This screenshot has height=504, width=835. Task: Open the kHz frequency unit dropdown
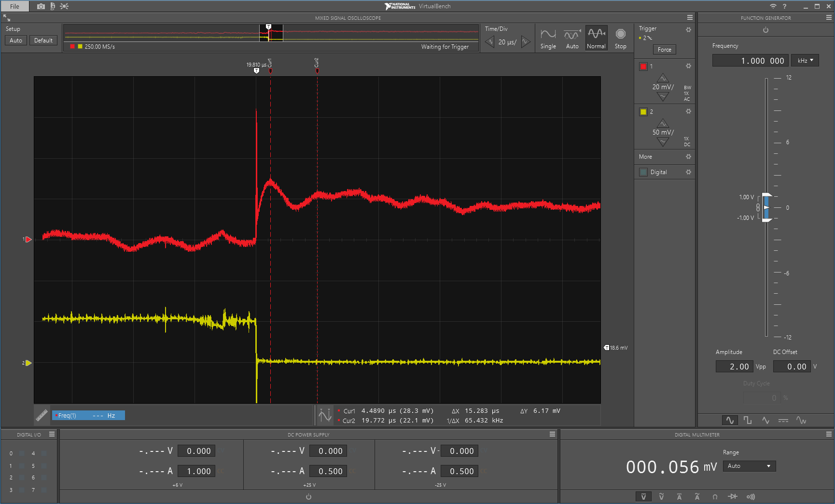[x=805, y=61]
